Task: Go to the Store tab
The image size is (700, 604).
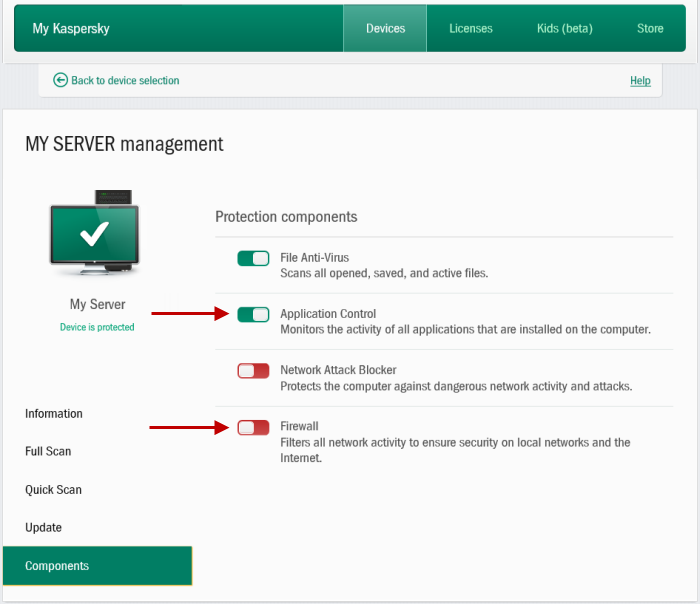Action: pos(650,29)
